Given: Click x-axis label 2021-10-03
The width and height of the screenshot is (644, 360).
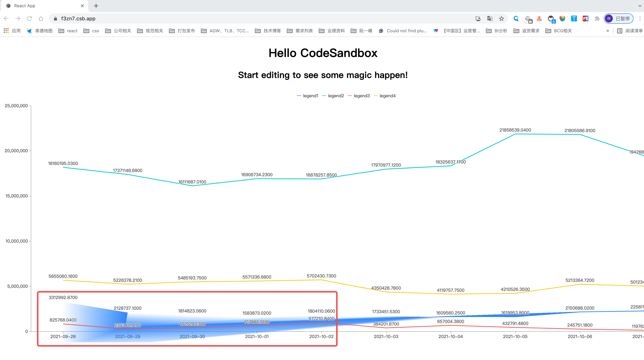Looking at the screenshot, I should tap(386, 336).
